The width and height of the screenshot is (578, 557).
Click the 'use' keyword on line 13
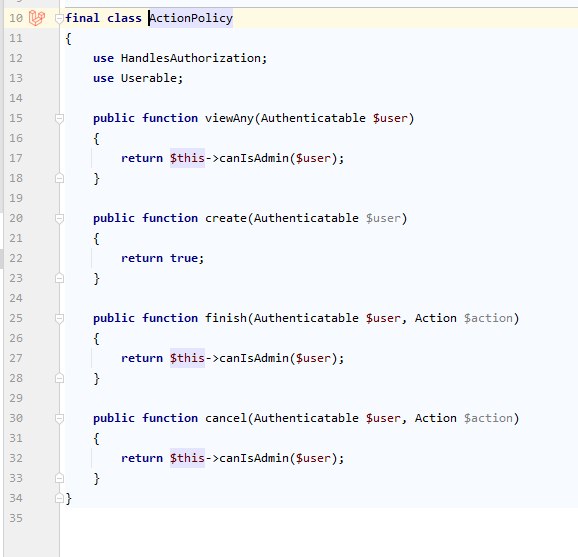click(103, 78)
